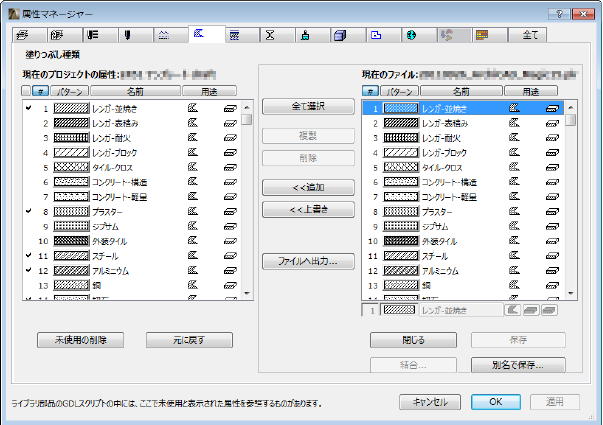Click usage icon in right コンクリート-軽量 row
This screenshot has width=603, height=425.
(552, 197)
